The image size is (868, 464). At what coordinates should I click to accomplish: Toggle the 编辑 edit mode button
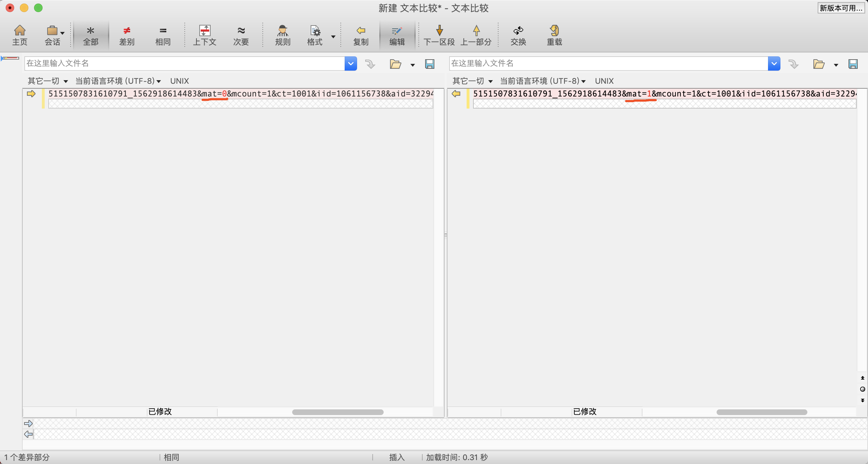click(397, 35)
